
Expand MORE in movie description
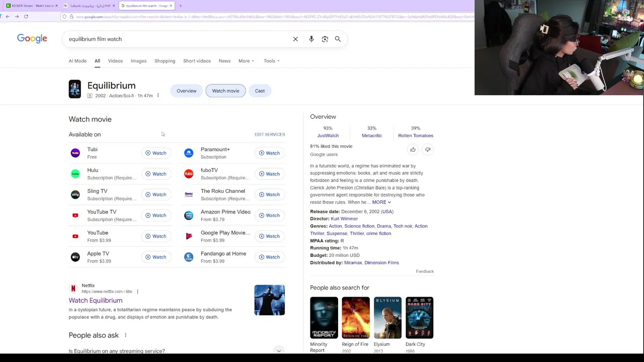click(x=381, y=202)
